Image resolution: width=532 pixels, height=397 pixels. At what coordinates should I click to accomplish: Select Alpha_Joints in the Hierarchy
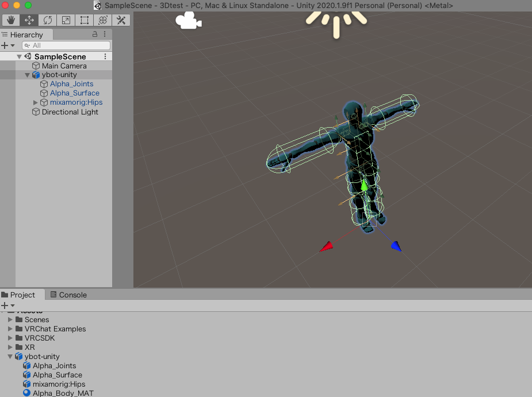click(71, 84)
